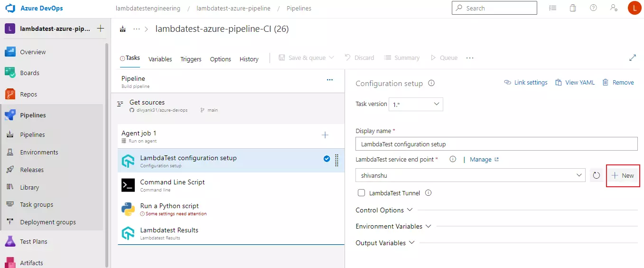Open the Help question mark icon
The height and width of the screenshot is (268, 644).
[593, 8]
